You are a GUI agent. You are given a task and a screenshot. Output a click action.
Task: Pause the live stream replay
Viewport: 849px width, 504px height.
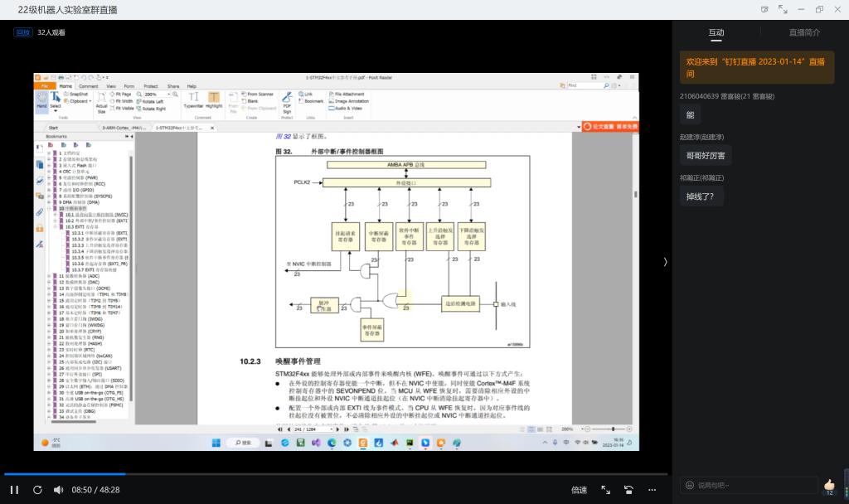(14, 490)
